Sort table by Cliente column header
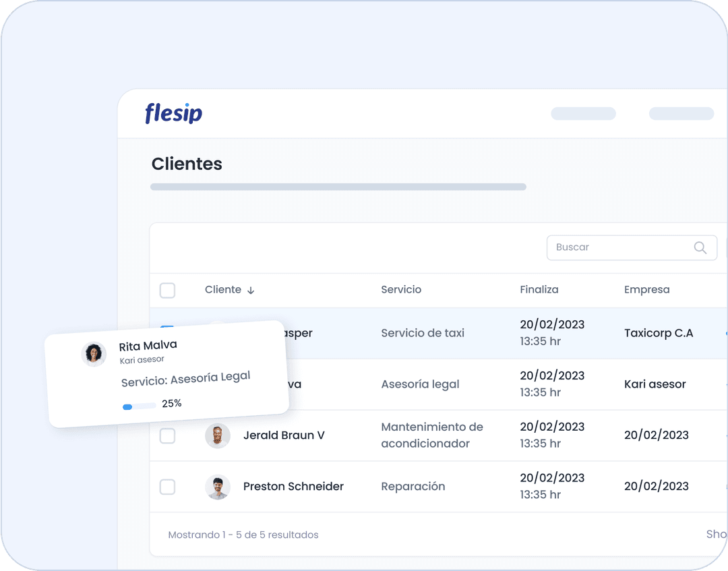Viewport: 728px width, 571px height. [x=222, y=289]
